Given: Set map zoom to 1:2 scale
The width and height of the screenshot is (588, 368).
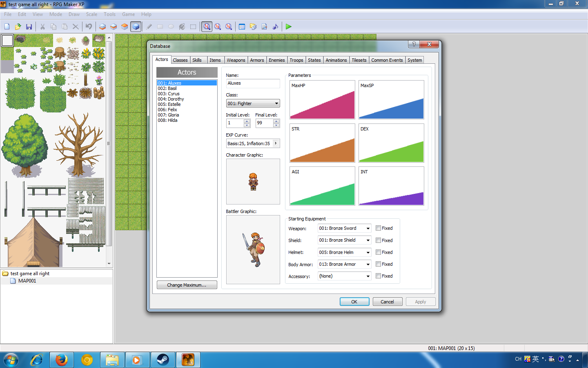Looking at the screenshot, I should [x=218, y=27].
